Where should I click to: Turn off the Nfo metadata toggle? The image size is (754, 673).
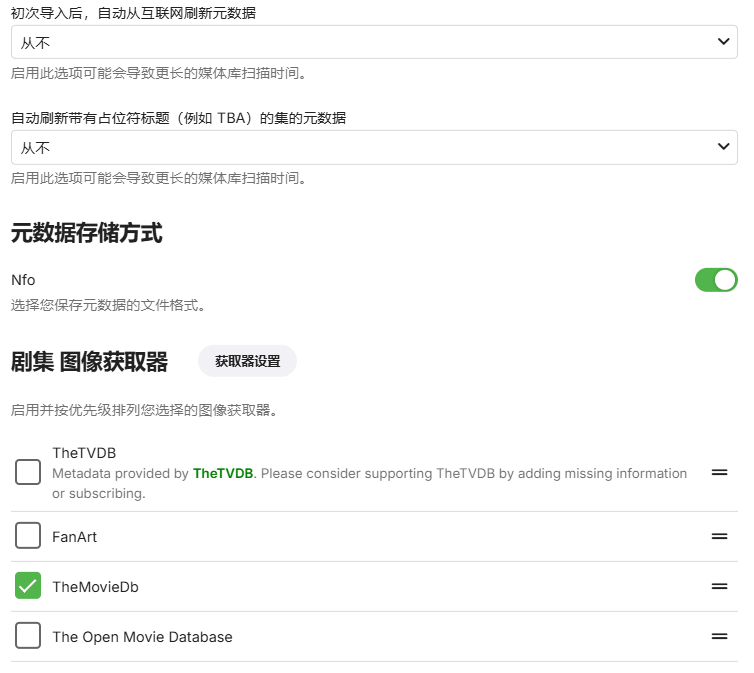(x=716, y=280)
